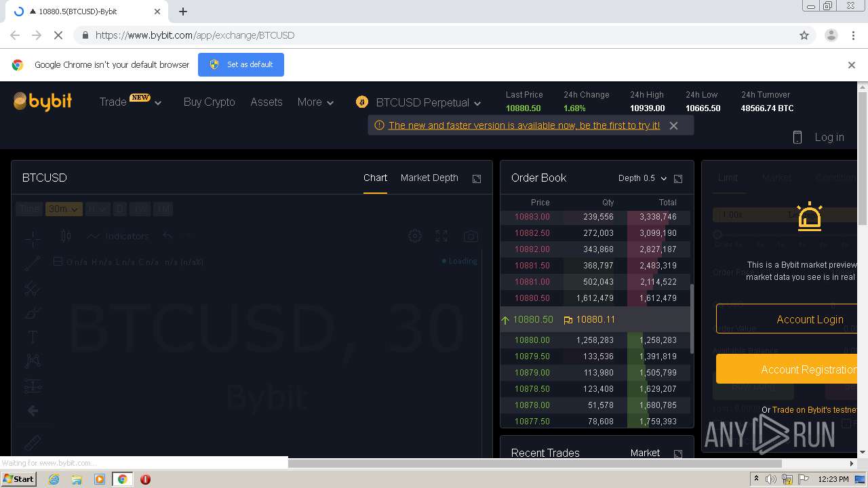Click the Bitcoin coin icon
The height and width of the screenshot is (488, 868).
click(362, 102)
